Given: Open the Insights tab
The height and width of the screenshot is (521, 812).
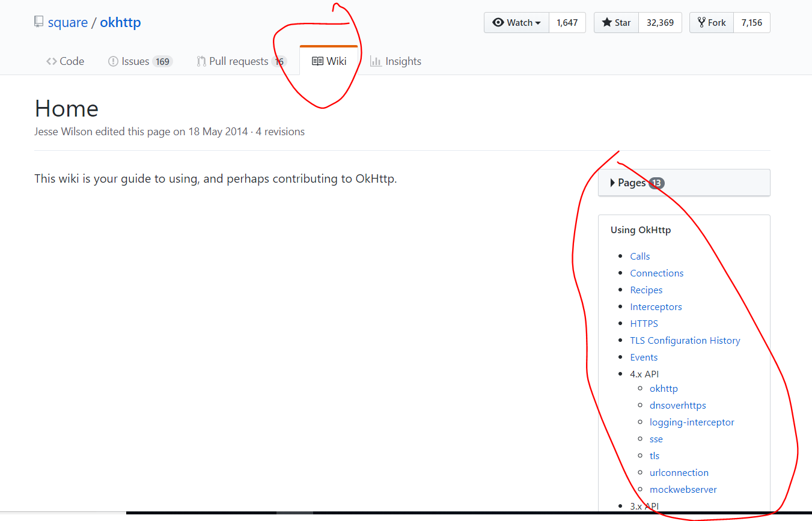Looking at the screenshot, I should click(x=395, y=61).
